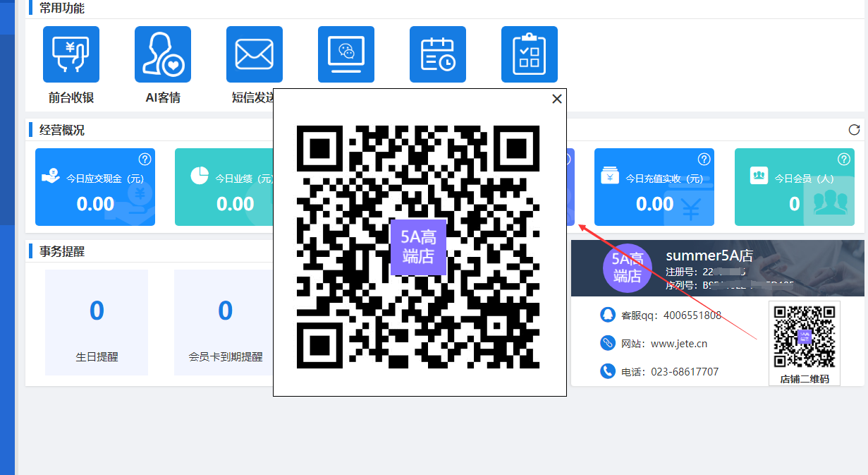Click the 经营概况 section heading
This screenshot has width=868, height=475.
pos(62,130)
